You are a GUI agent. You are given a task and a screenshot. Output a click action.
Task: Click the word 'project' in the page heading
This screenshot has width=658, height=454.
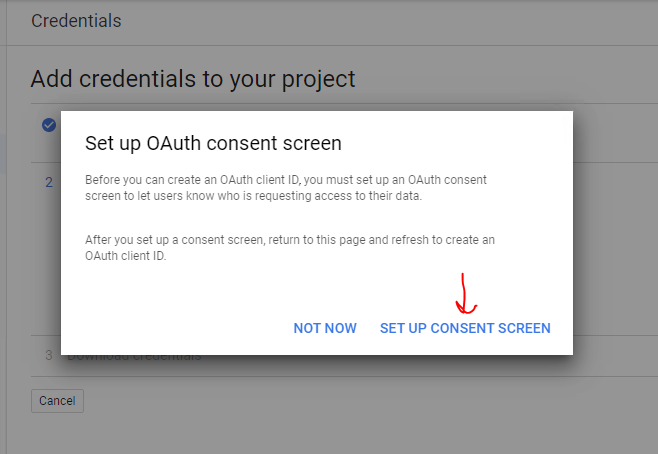coord(319,80)
